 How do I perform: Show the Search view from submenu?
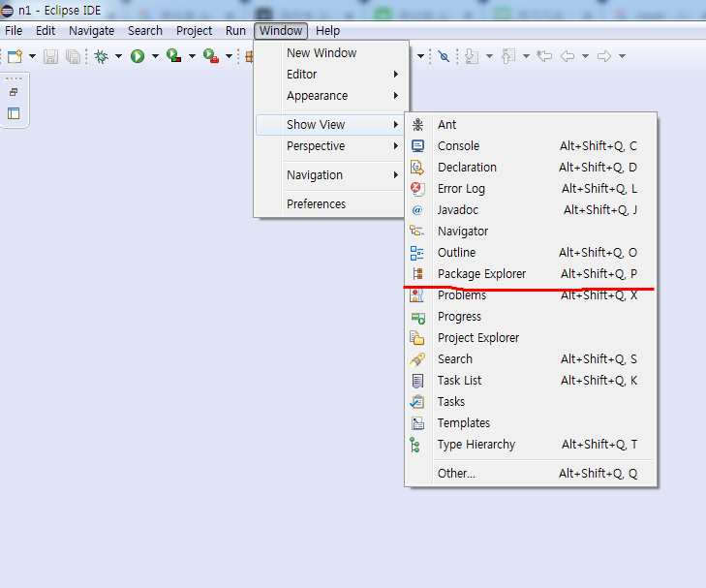(x=531, y=358)
